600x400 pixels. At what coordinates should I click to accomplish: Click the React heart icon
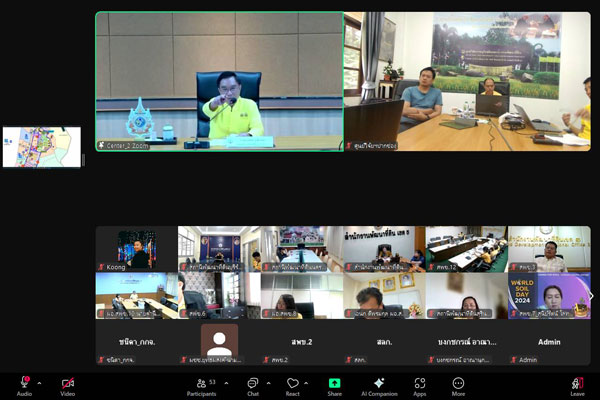[x=293, y=383]
